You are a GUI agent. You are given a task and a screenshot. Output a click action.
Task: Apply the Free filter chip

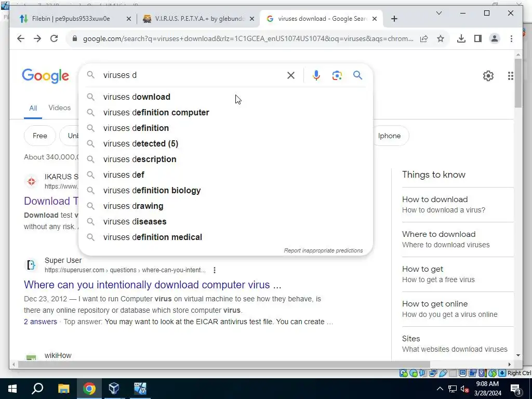(x=39, y=136)
